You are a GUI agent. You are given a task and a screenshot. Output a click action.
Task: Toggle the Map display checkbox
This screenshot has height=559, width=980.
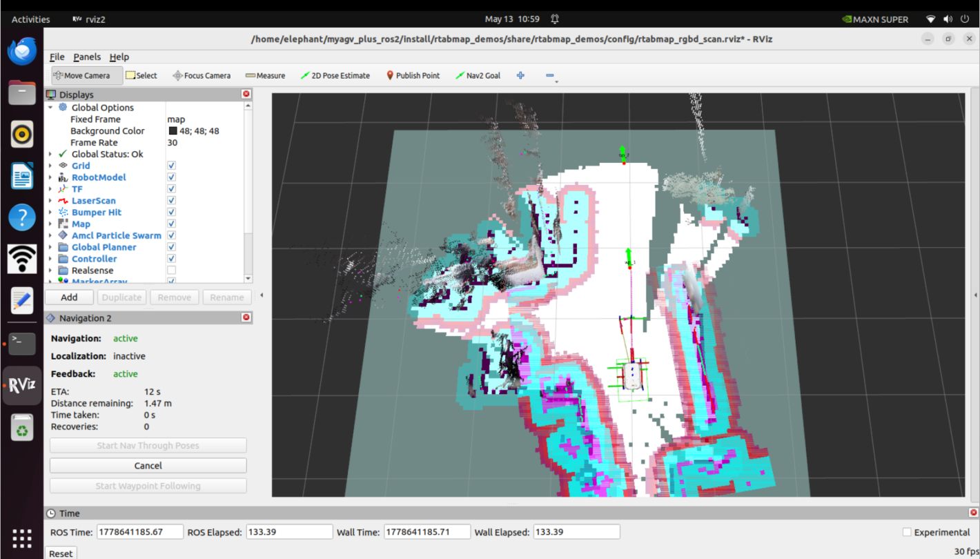pyautogui.click(x=171, y=224)
